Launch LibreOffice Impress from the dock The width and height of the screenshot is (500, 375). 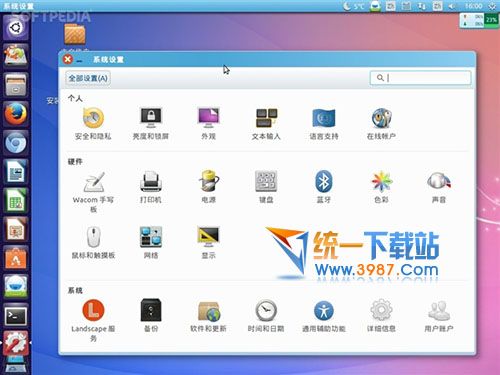click(16, 230)
